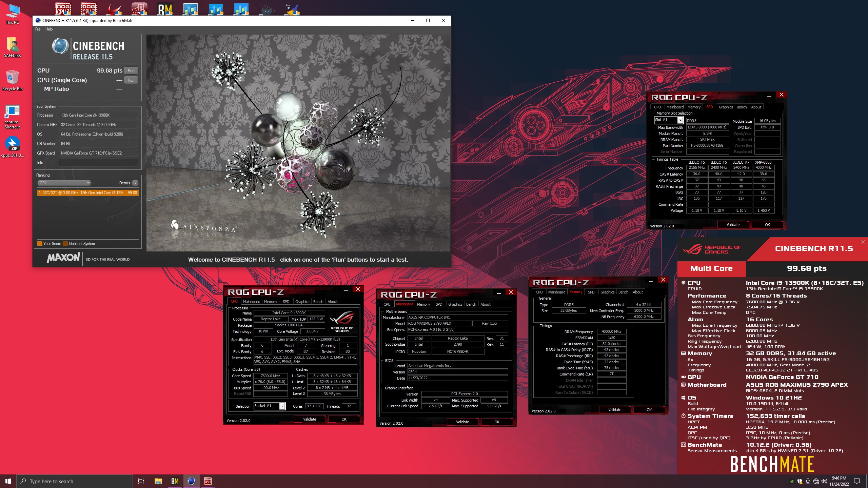Launch the BM BenchMate desktop shortcut

point(165,9)
